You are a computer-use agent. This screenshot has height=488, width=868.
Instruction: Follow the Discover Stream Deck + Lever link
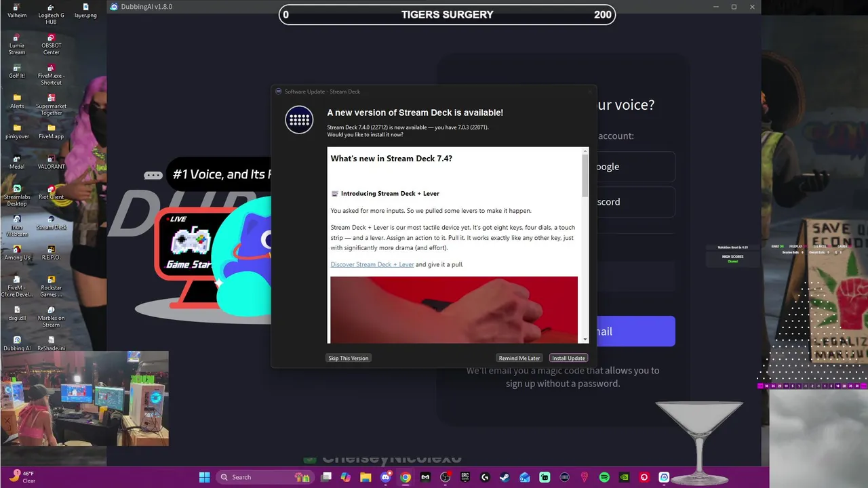click(x=372, y=264)
